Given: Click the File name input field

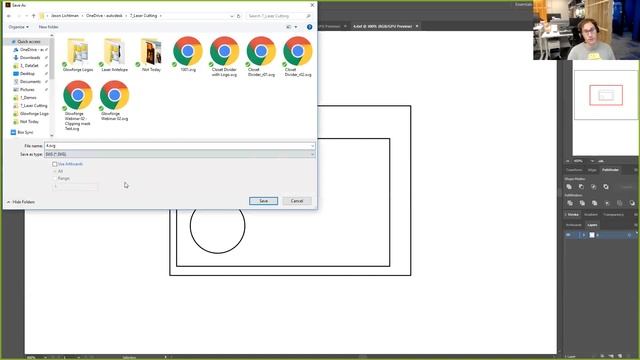Looking at the screenshot, I should pyautogui.click(x=180, y=146).
